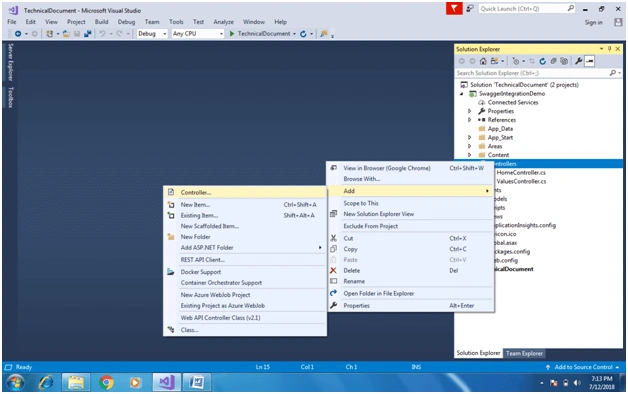Open Google Chrome from the taskbar
Screen dimensions: 628x394
coord(106,383)
